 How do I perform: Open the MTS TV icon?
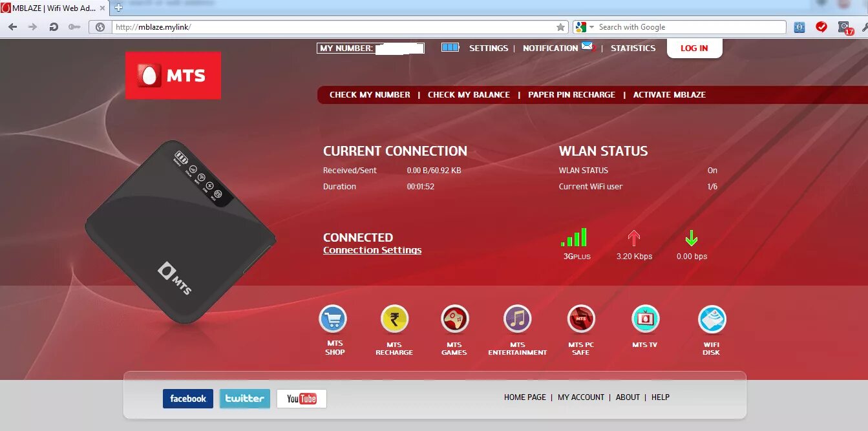click(645, 319)
